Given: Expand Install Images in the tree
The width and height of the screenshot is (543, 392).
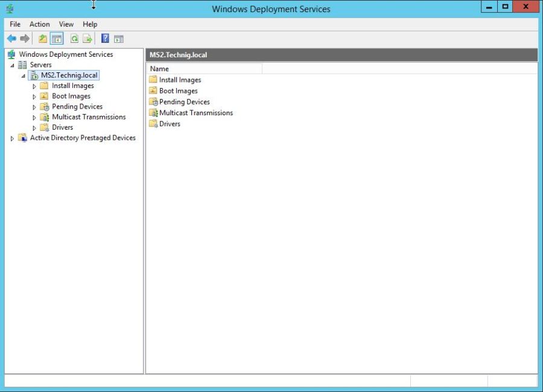Looking at the screenshot, I should pos(34,86).
